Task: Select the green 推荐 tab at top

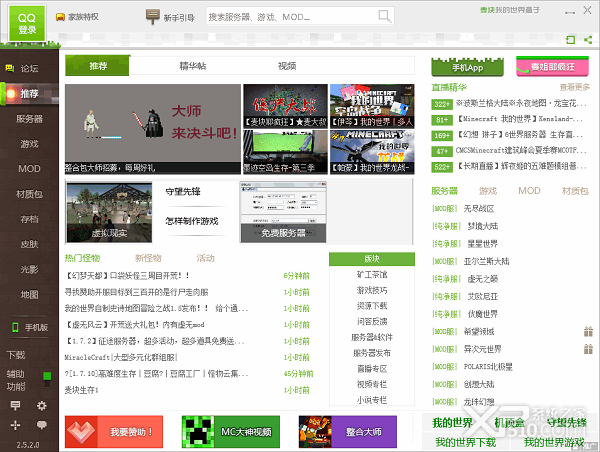Action: (98, 65)
